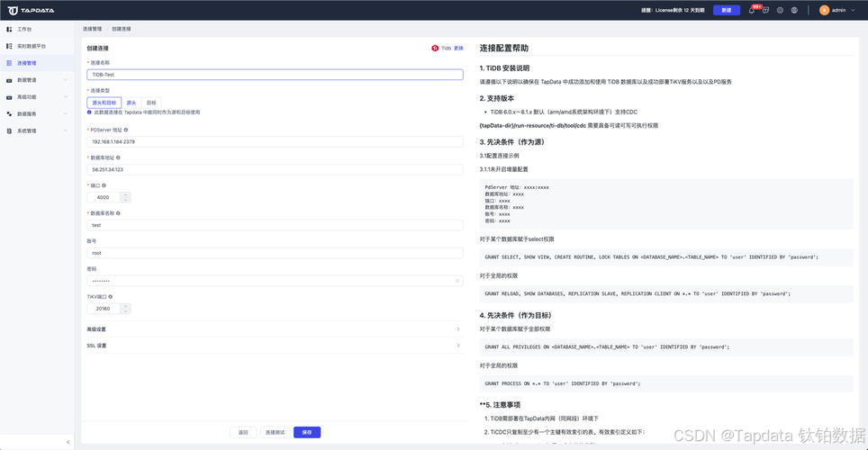Click the GRANT ALL PRIVILEGES code block
Screen dimensions: 868x450
tap(666, 347)
